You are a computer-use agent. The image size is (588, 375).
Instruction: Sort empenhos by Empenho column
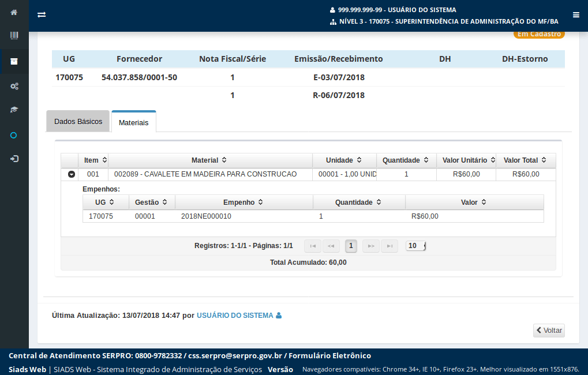[x=260, y=202]
